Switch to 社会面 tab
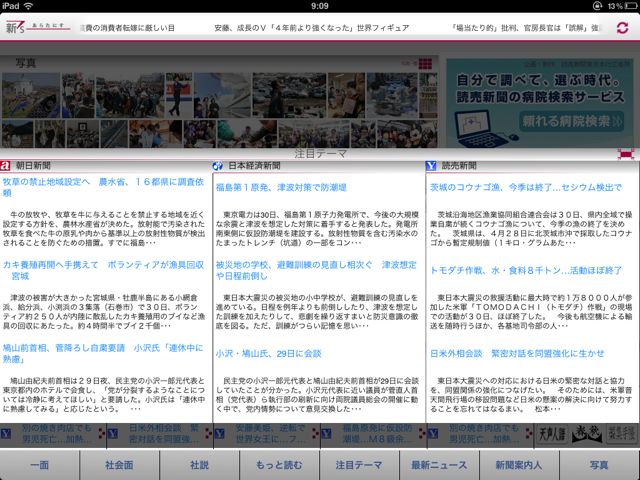The width and height of the screenshot is (640, 480). (x=119, y=464)
